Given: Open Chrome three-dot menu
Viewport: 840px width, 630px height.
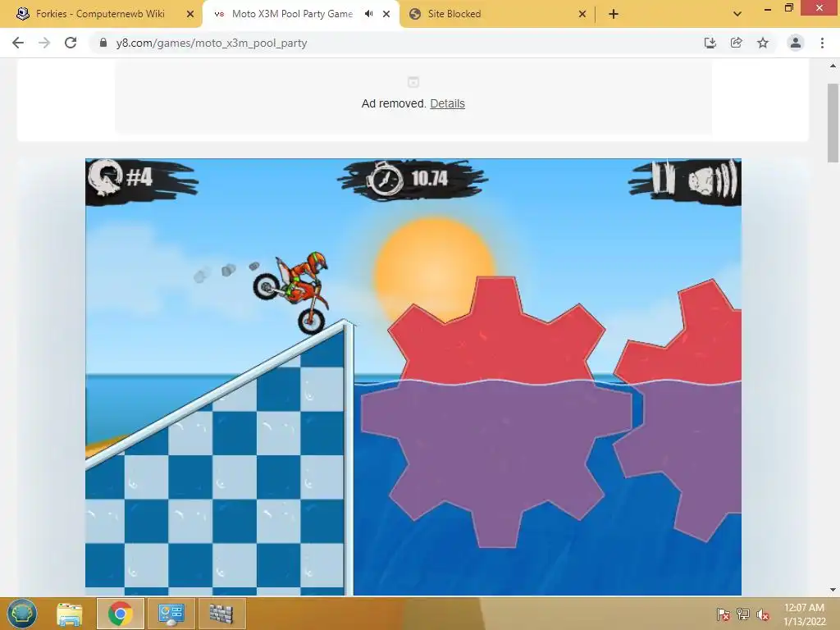Looking at the screenshot, I should 822,43.
